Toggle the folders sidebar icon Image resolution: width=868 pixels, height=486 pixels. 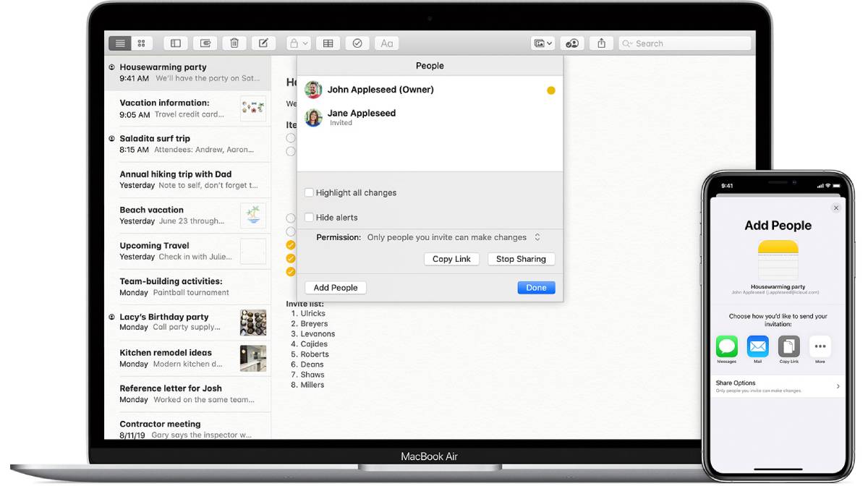(176, 43)
